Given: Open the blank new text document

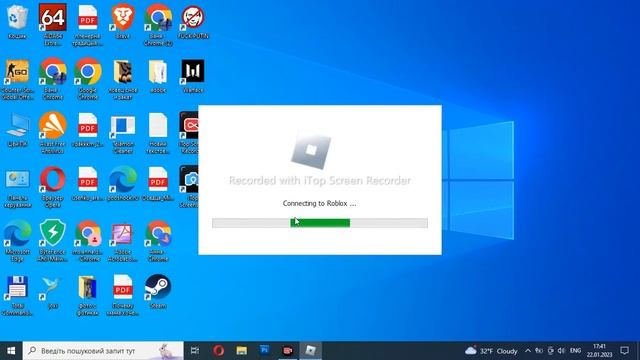Looking at the screenshot, I should [x=158, y=132].
